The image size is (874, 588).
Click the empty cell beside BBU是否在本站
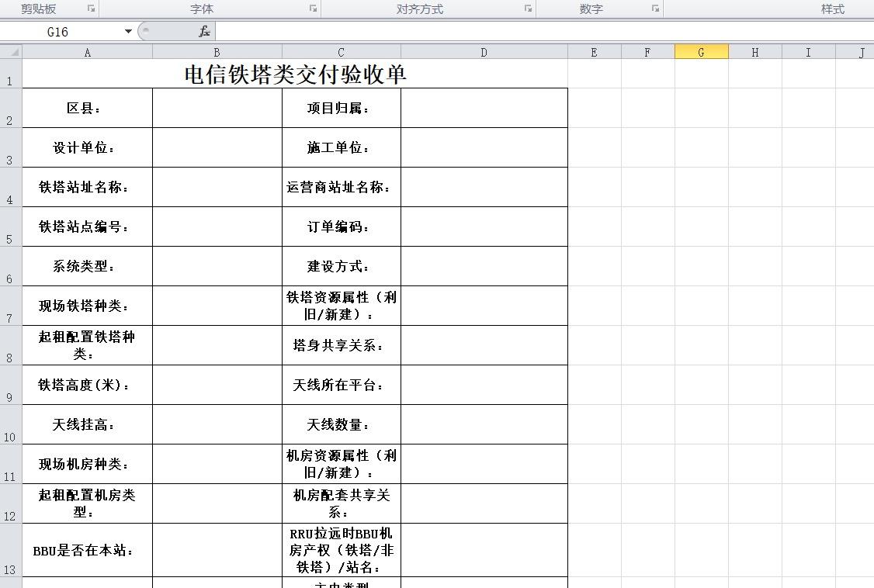pos(217,549)
